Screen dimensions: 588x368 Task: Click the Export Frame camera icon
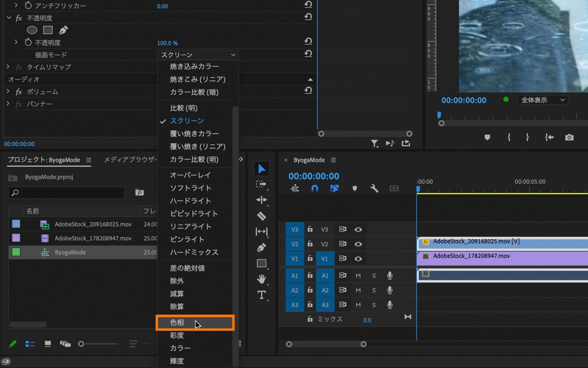coord(569,137)
